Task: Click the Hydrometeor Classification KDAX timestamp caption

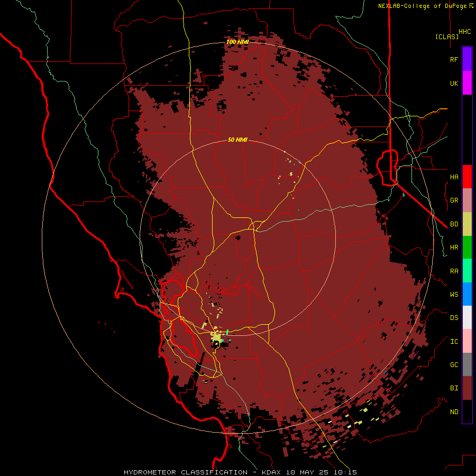Action: pos(240,472)
